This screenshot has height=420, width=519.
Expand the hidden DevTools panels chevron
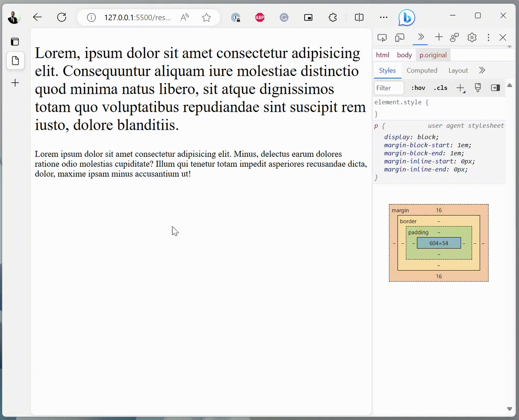[x=420, y=37]
